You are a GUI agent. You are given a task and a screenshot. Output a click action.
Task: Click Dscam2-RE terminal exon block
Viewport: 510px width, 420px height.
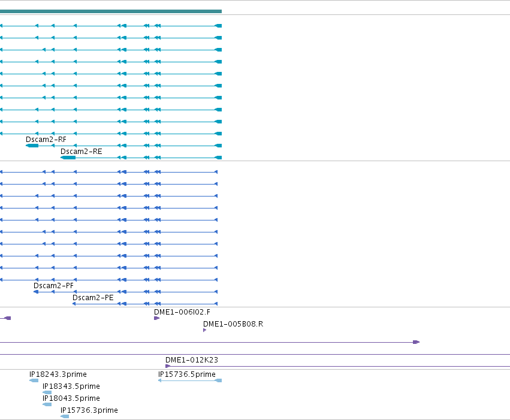68,158
